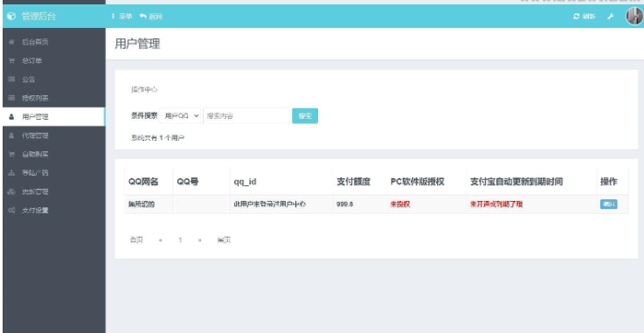Click the 条件搜索 label

click(x=144, y=115)
